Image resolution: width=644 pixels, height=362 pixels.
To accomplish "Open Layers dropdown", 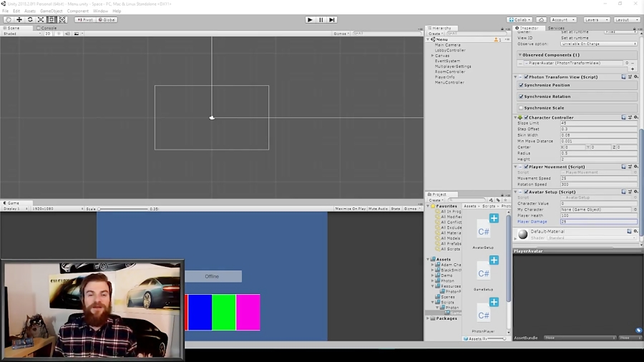I will click(x=596, y=20).
